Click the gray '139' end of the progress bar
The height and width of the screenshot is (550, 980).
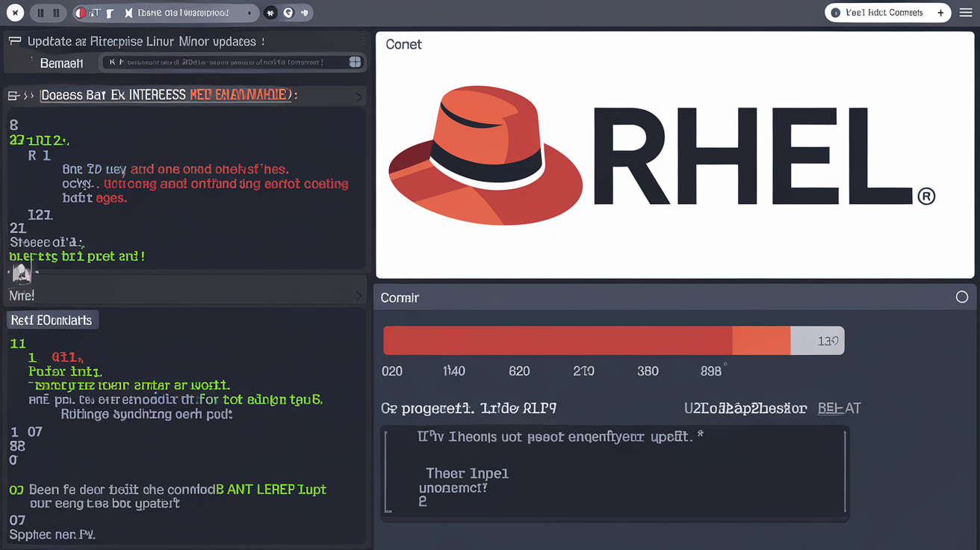(817, 340)
